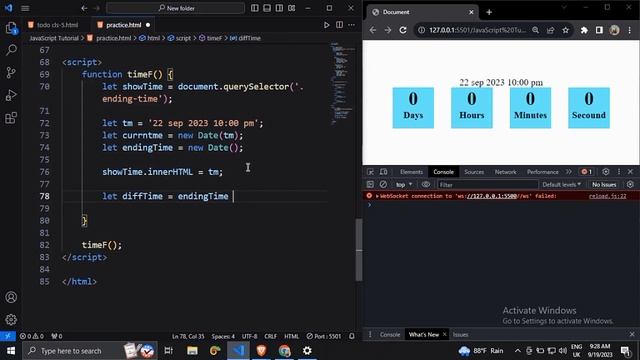Click the VS Code command center search box
This screenshot has width=640, height=360.
pos(176,8)
